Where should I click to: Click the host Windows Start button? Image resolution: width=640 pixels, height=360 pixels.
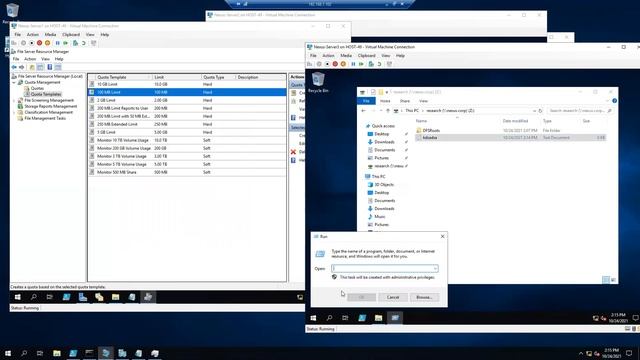click(x=8, y=353)
